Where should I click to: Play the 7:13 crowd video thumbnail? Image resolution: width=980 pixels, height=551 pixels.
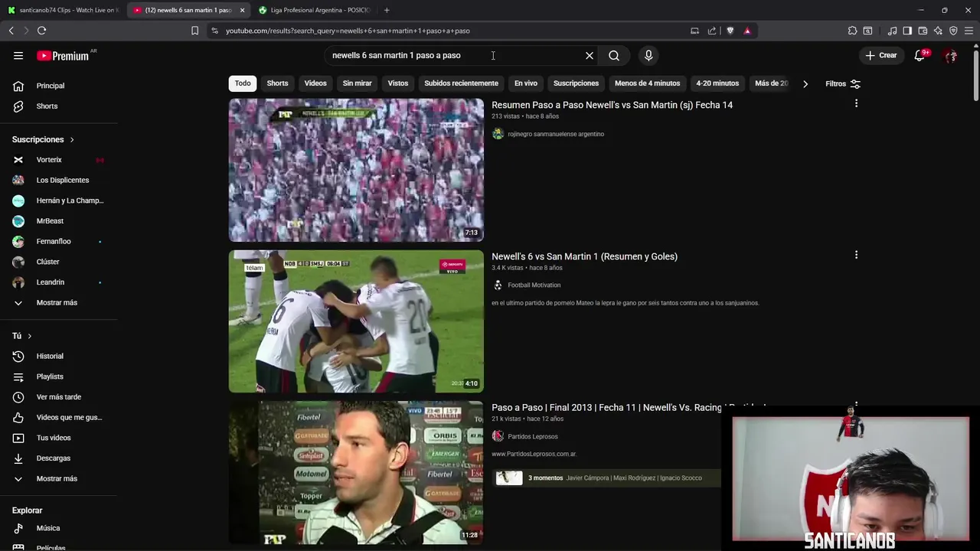356,170
